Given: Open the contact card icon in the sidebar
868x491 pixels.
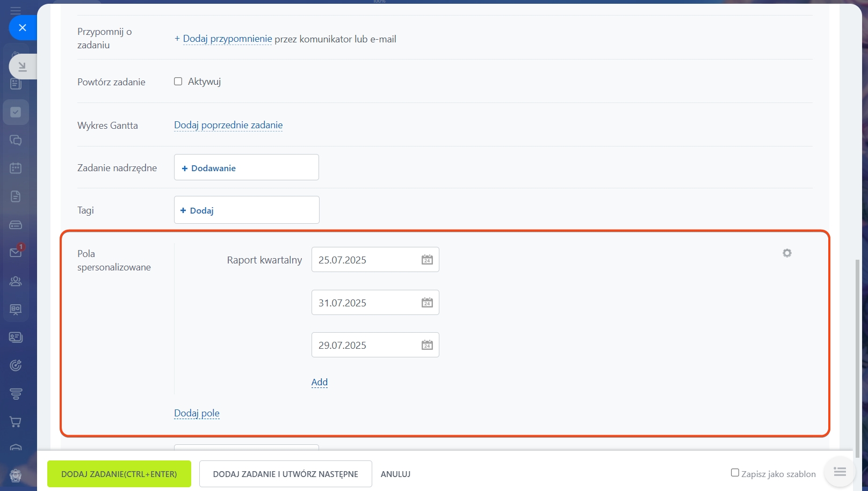Looking at the screenshot, I should pyautogui.click(x=16, y=337).
